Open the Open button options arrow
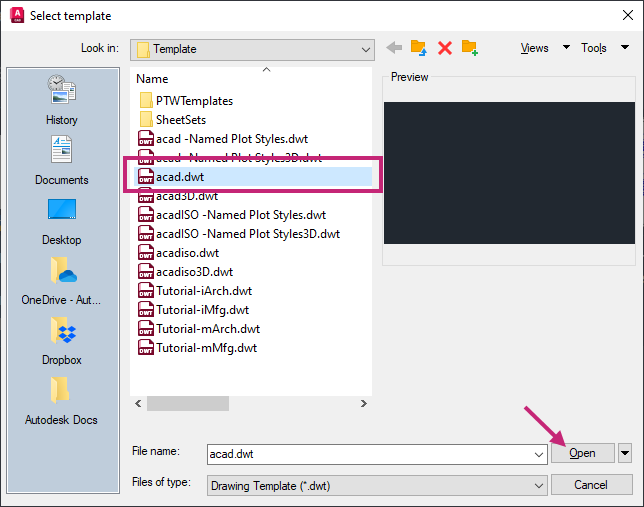 click(x=625, y=453)
